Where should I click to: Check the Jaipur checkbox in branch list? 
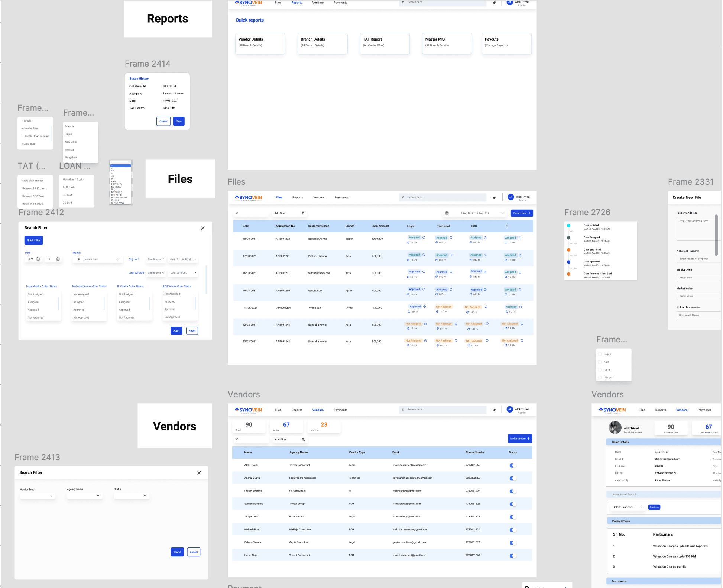[x=600, y=354]
